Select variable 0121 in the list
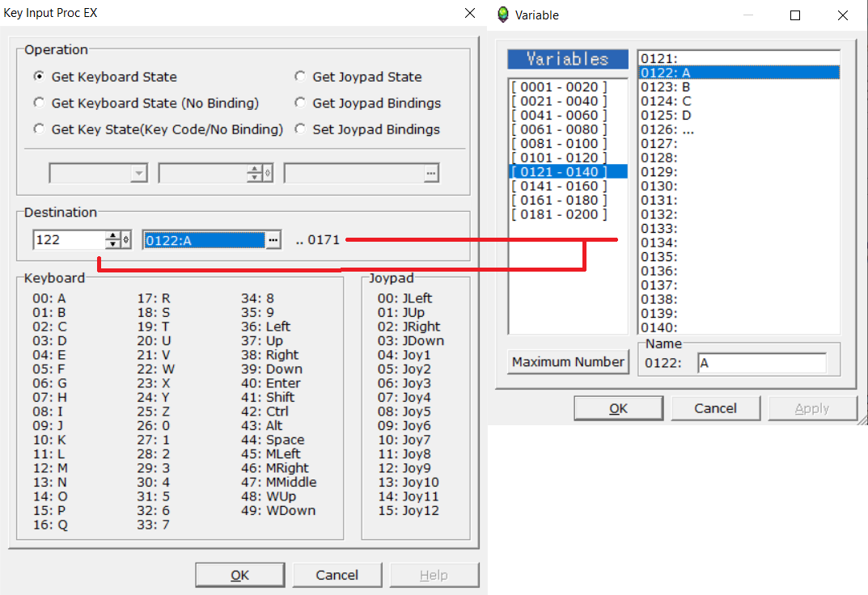 click(x=739, y=59)
